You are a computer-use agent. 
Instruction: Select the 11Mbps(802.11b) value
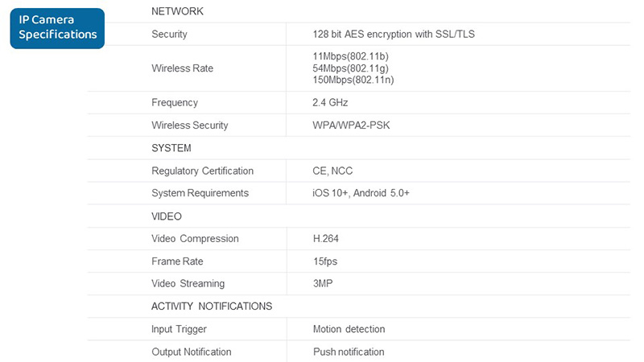point(350,57)
